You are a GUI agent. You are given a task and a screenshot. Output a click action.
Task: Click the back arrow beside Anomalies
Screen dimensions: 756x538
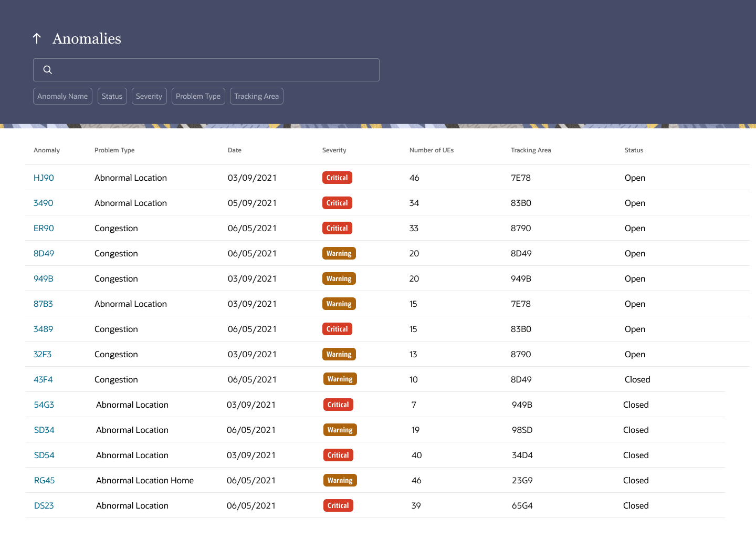coord(37,38)
